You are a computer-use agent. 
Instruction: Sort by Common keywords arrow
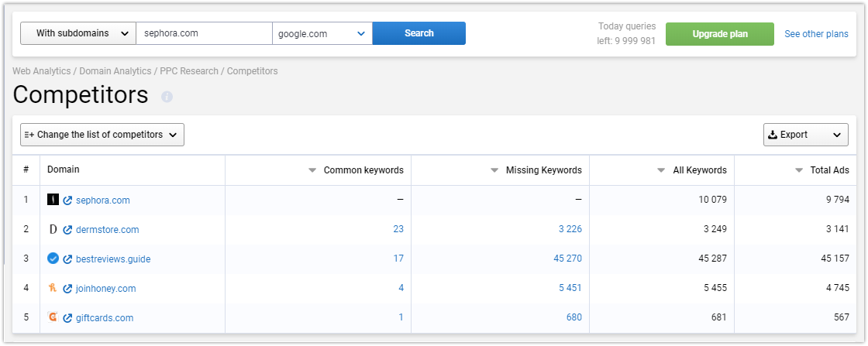point(312,170)
